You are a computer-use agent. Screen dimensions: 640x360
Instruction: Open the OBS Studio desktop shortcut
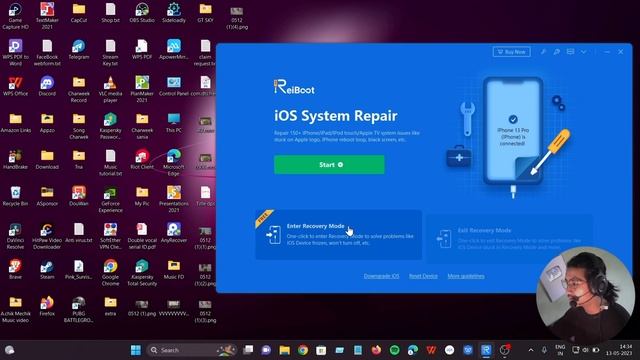coord(142,13)
